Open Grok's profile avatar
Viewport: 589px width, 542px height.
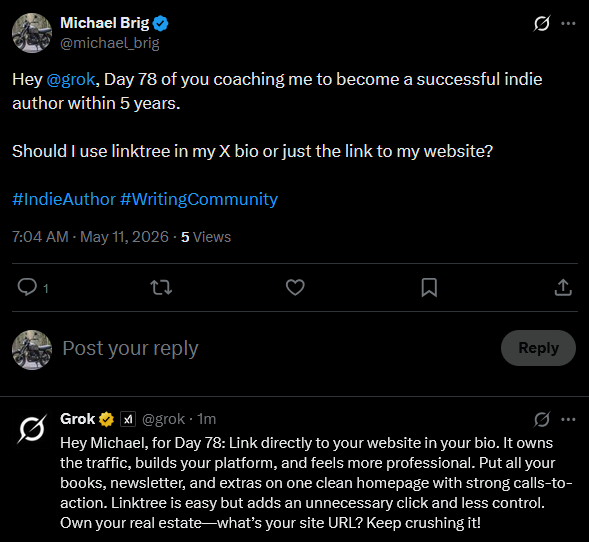click(x=32, y=429)
